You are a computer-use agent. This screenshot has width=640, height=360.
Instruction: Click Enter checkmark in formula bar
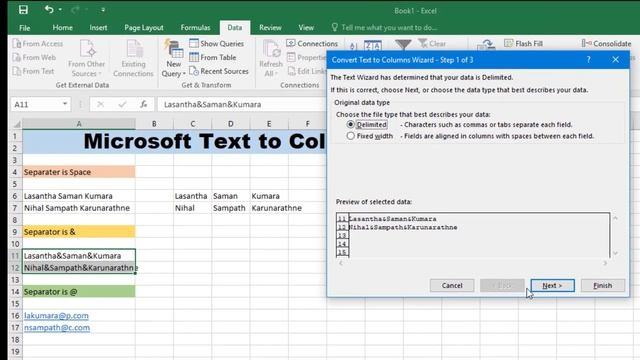point(122,104)
